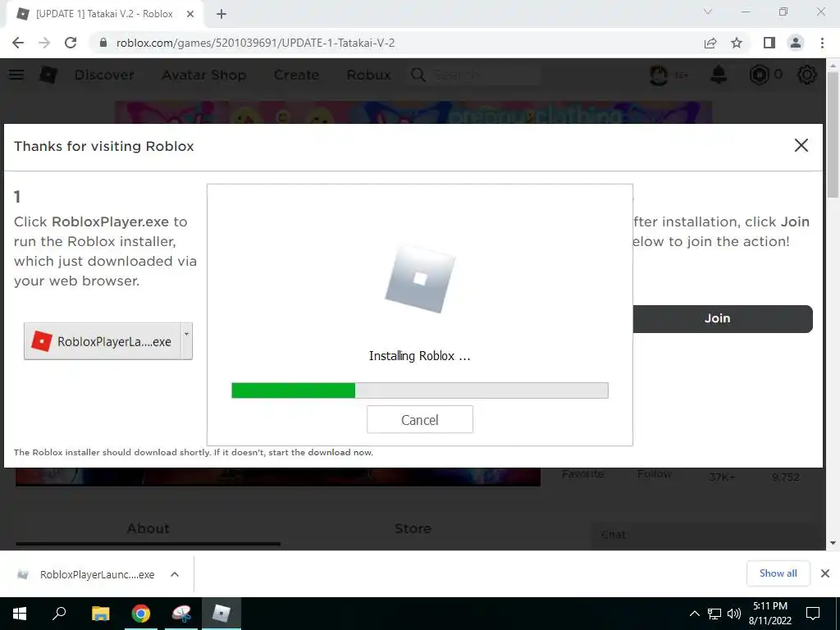The width and height of the screenshot is (840, 630).
Task: Expand download item options chevron
Action: 175,574
